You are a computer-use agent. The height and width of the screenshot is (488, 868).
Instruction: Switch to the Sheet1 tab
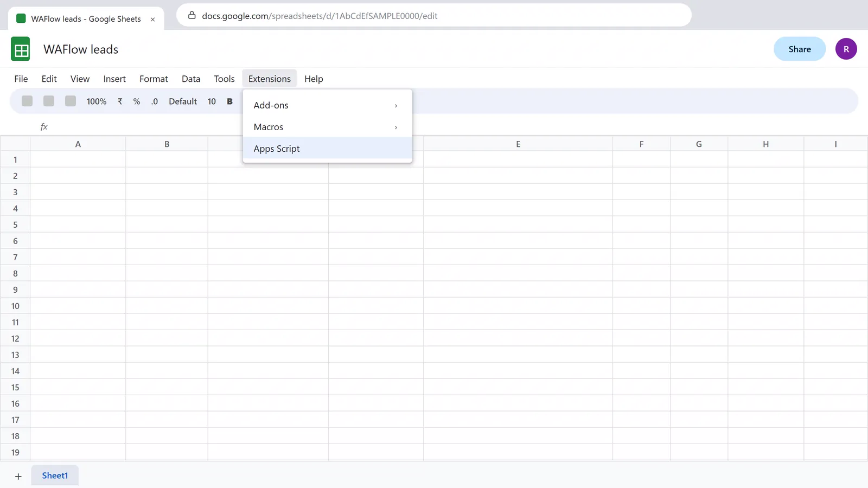click(x=55, y=476)
